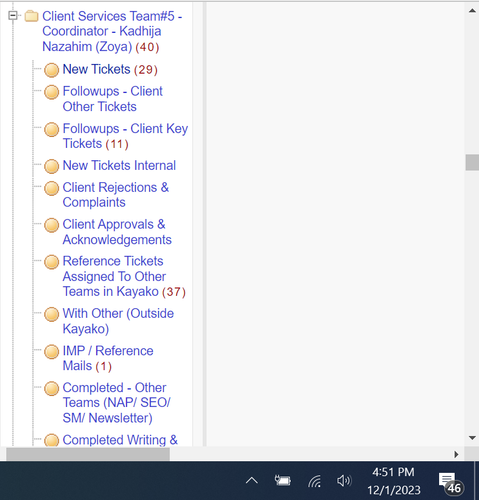Open Followups - Client Other Tickets
Screen dimensions: 479x500
(112, 99)
